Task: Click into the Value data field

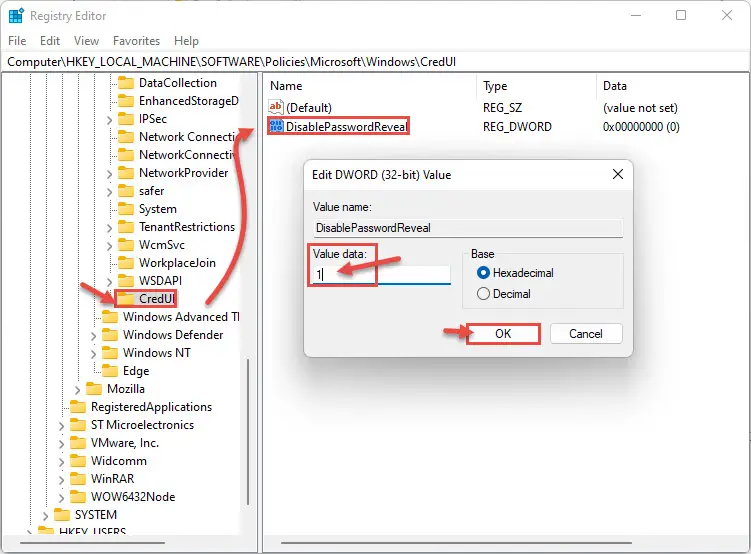Action: pos(382,274)
